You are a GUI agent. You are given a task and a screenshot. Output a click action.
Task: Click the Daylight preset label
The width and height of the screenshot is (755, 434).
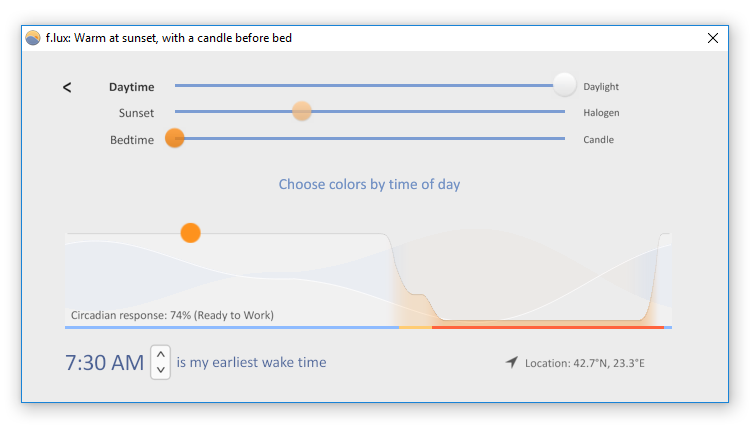pyautogui.click(x=601, y=87)
